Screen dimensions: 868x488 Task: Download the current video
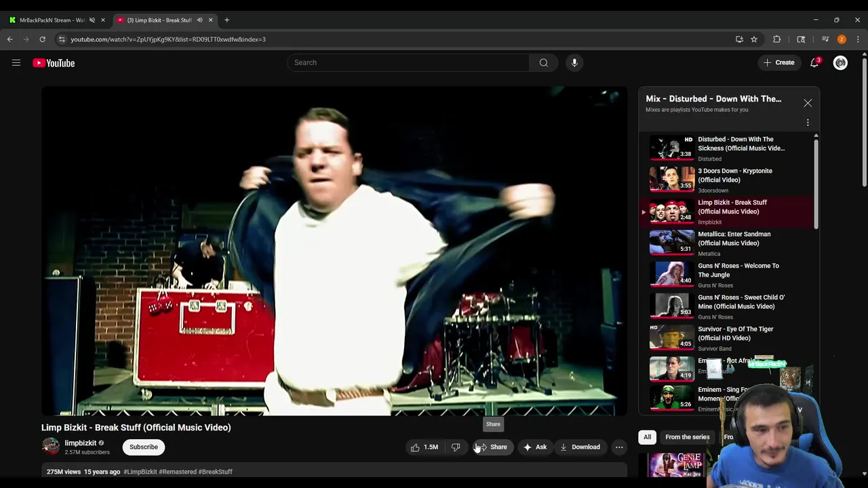coord(580,447)
